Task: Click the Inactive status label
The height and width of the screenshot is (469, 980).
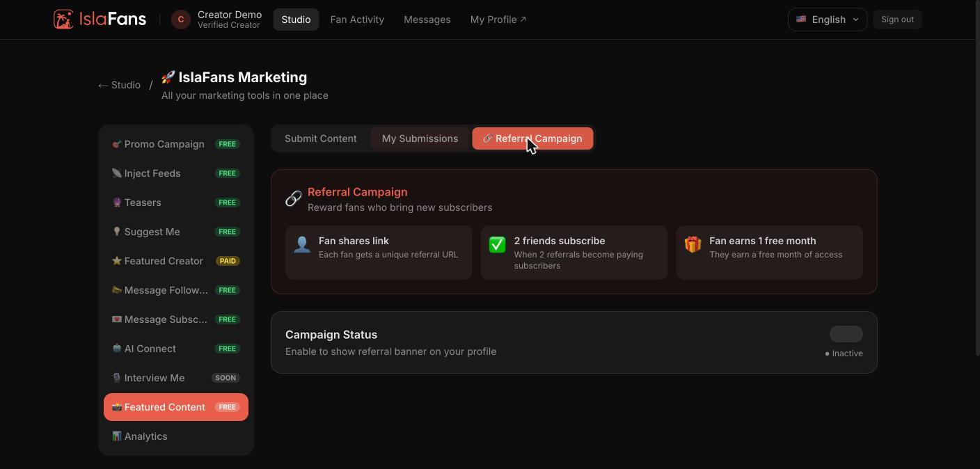Action: [844, 353]
